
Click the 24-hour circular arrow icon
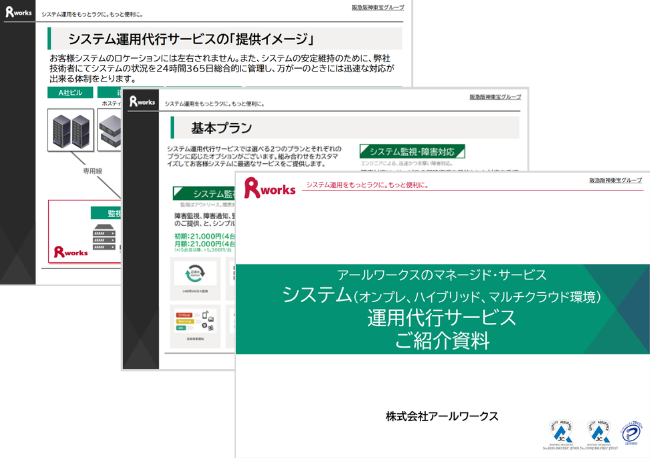pos(195,273)
